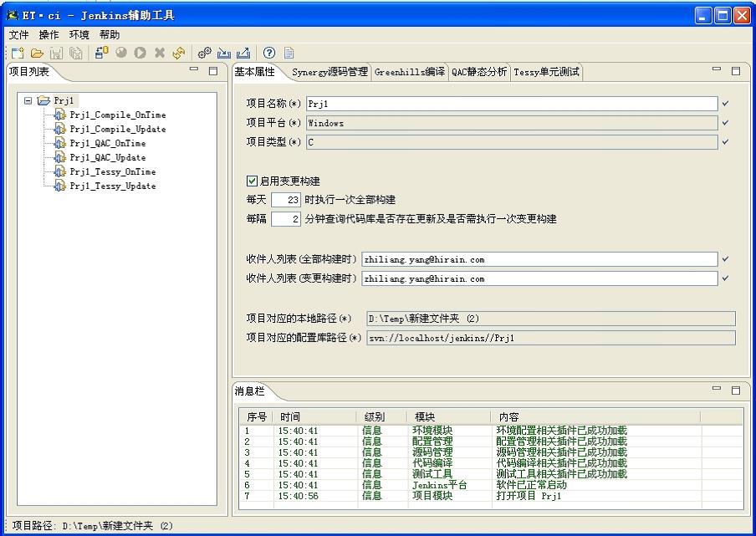Click the 项目类型 field showing C
This screenshot has width=756, height=536.
pyautogui.click(x=512, y=142)
